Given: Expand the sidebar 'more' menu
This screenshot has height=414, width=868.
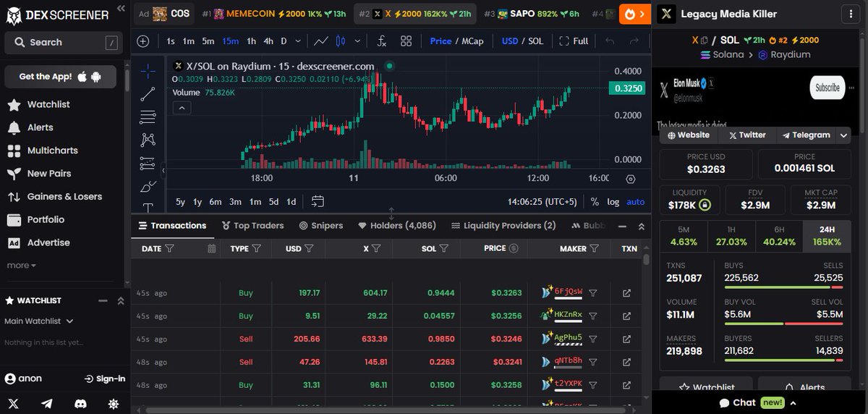Looking at the screenshot, I should pos(22,266).
